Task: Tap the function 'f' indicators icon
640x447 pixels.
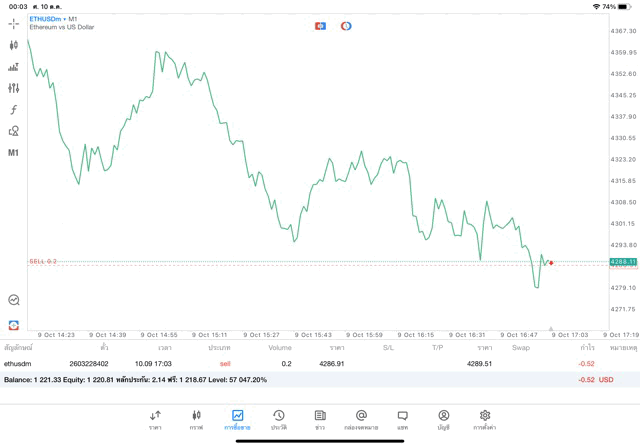Action: [14, 110]
